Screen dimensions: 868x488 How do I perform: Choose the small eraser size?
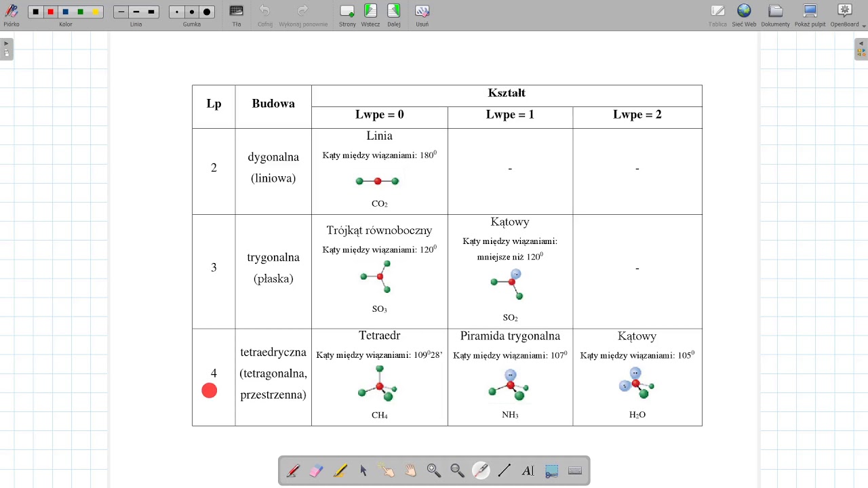177,12
